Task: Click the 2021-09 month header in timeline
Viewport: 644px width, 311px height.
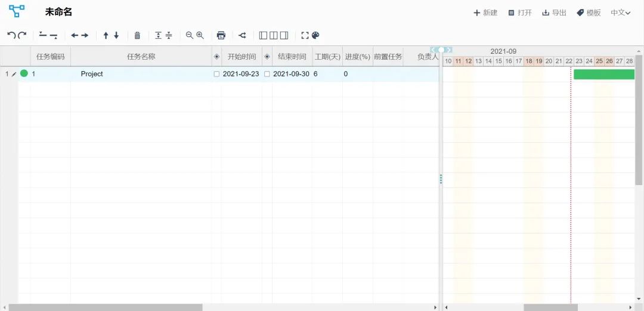Action: pos(503,51)
